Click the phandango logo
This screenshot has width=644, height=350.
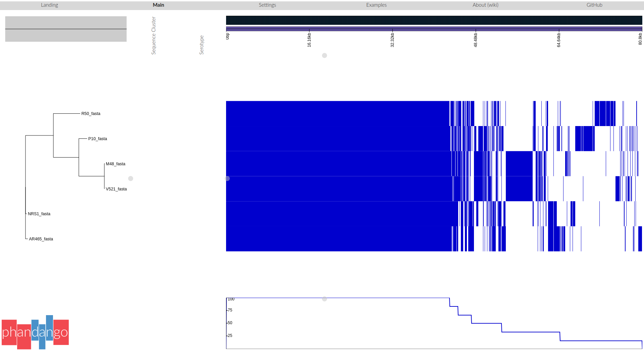pyautogui.click(x=35, y=332)
